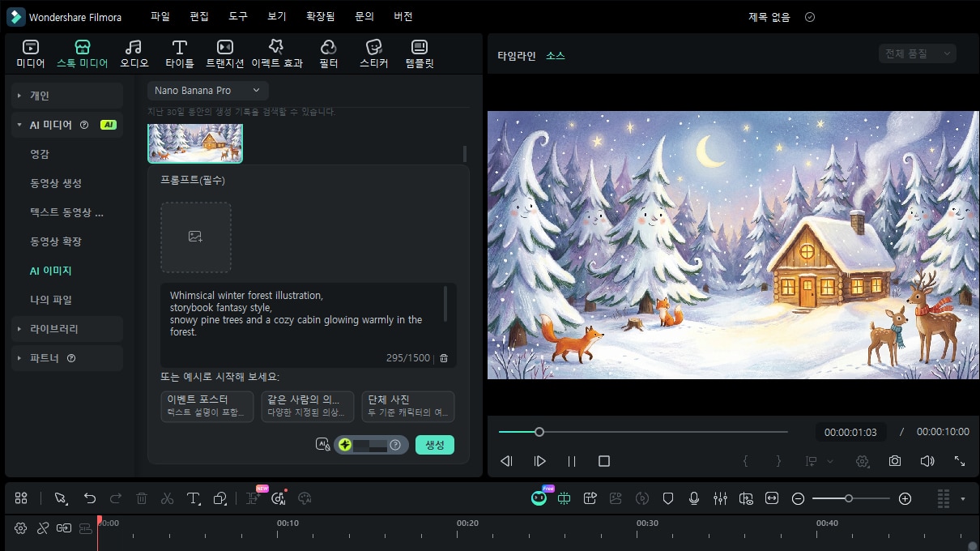This screenshot has height=551, width=980.
Task: Open the 전체 품질 quality dropdown
Action: (916, 52)
